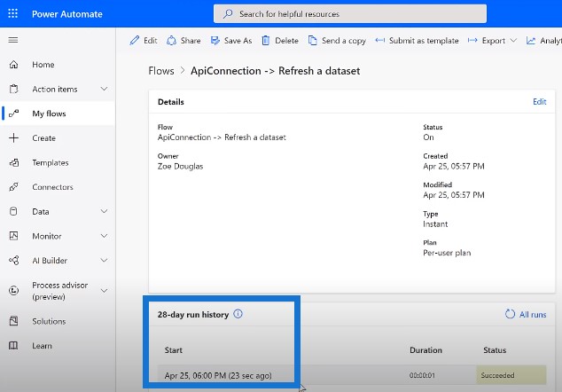Click the Templates icon in sidebar
Screen dimensions: 562x392
pyautogui.click(x=13, y=162)
